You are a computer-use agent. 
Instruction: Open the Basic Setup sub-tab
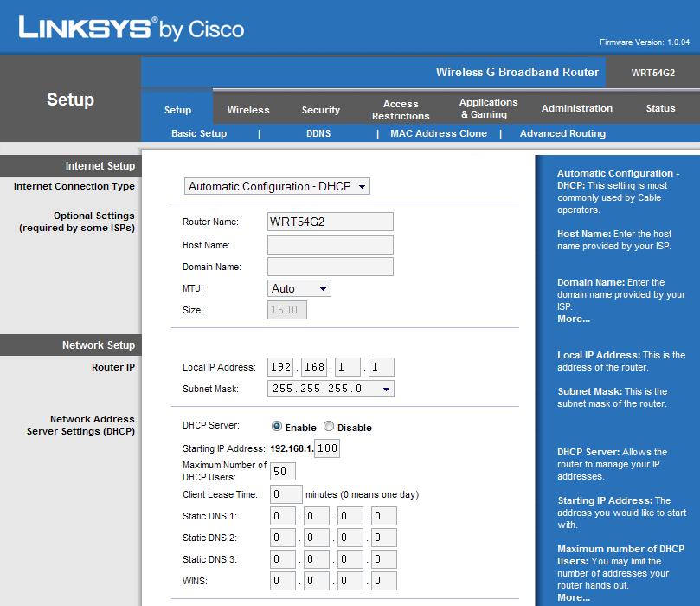(x=199, y=133)
